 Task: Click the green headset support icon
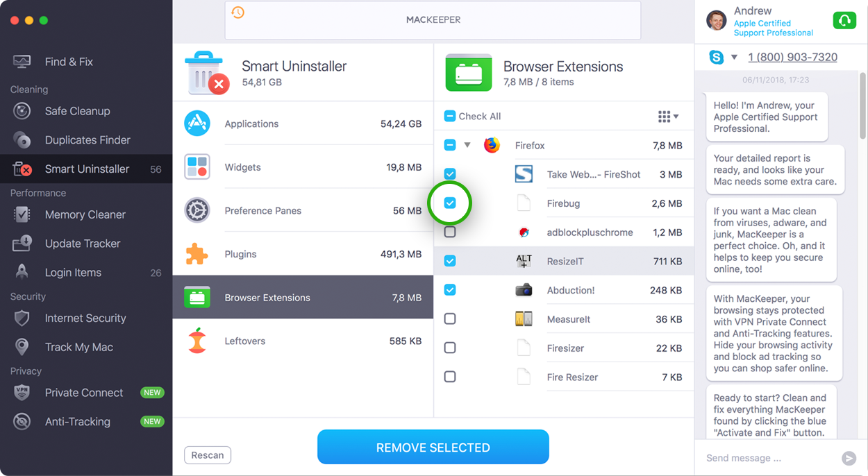pyautogui.click(x=843, y=21)
